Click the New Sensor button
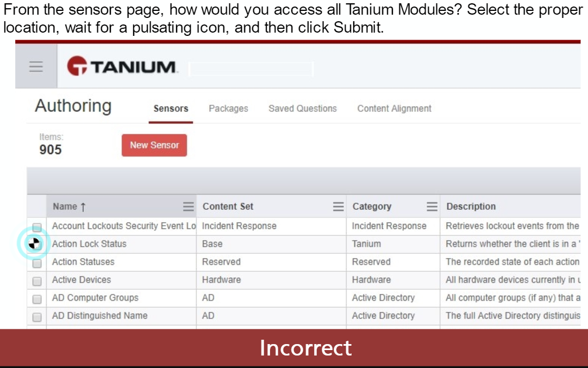Screen dimensions: 588x368 tap(154, 145)
